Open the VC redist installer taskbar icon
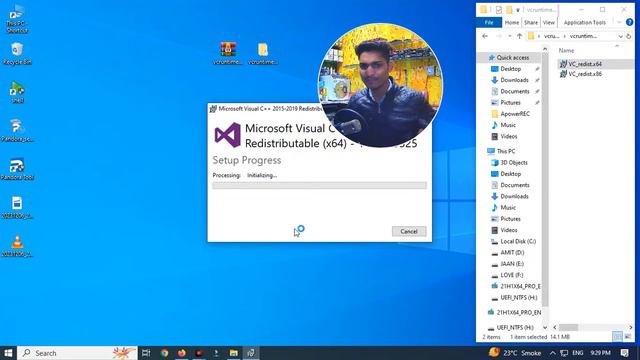Viewport: 640px width, 360px height. click(251, 353)
